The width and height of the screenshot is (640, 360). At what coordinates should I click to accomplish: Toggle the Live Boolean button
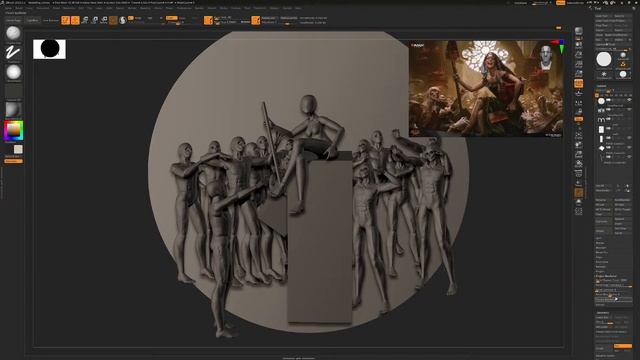[51, 20]
